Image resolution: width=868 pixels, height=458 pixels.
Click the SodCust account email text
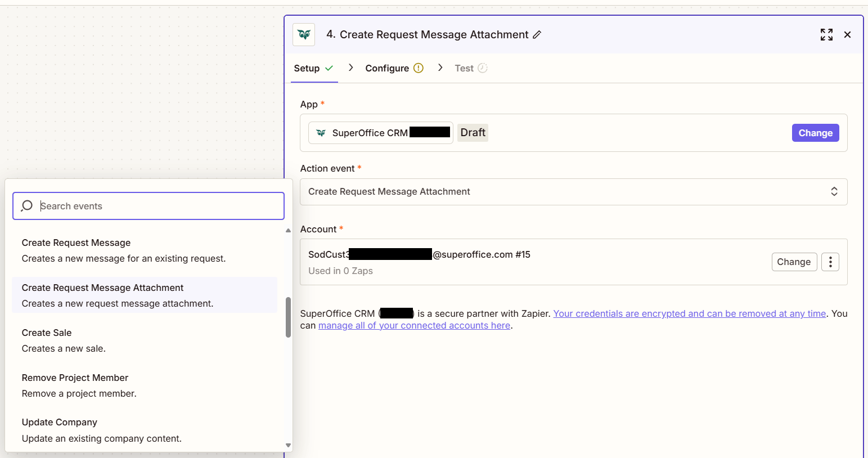click(x=419, y=254)
